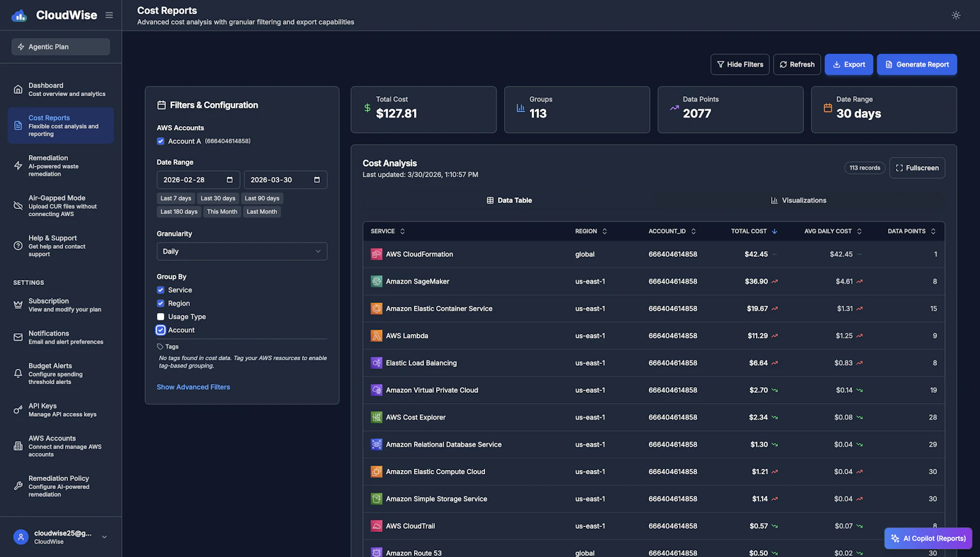Viewport: 980px width, 557px height.
Task: Expand the user account menu chevron
Action: coord(104,537)
